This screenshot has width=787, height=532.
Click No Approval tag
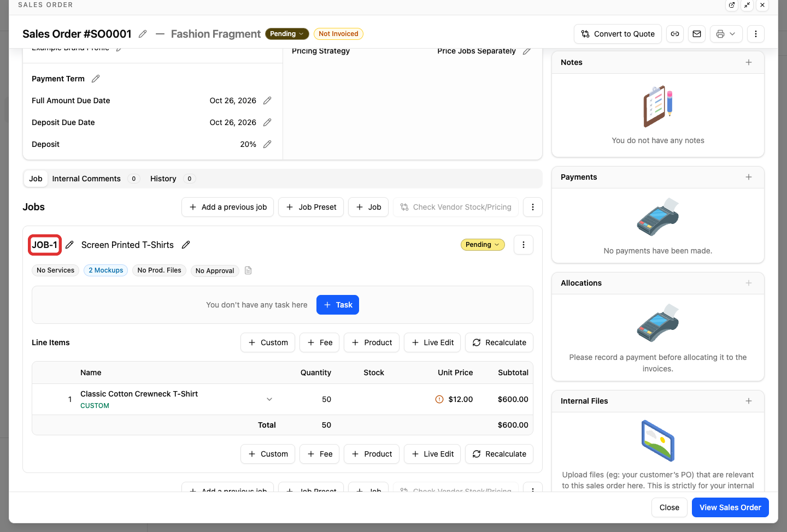tap(215, 270)
